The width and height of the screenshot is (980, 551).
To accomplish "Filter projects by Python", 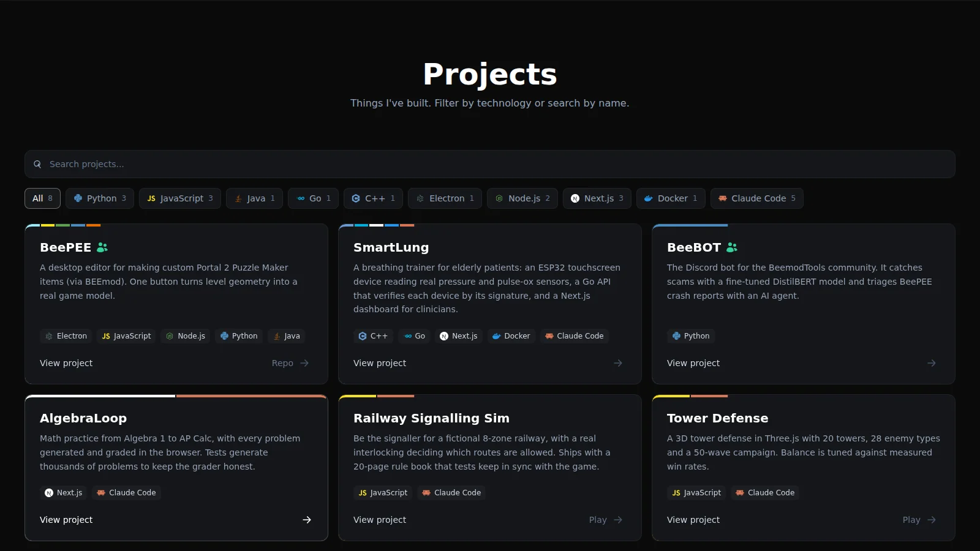I will pyautogui.click(x=100, y=198).
